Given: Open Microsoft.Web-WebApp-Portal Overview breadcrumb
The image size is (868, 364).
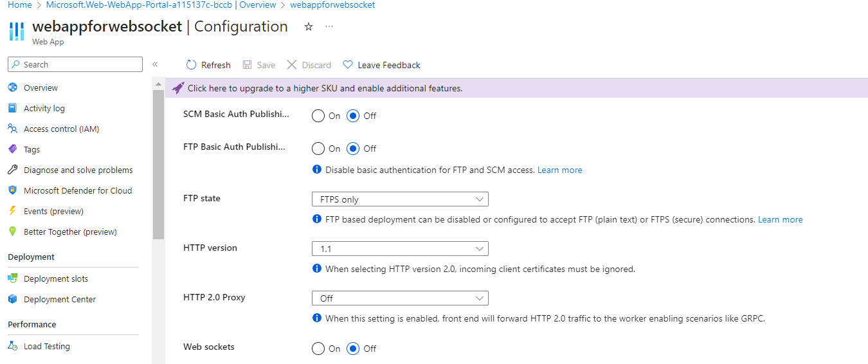Looking at the screenshot, I should pyautogui.click(x=161, y=5).
